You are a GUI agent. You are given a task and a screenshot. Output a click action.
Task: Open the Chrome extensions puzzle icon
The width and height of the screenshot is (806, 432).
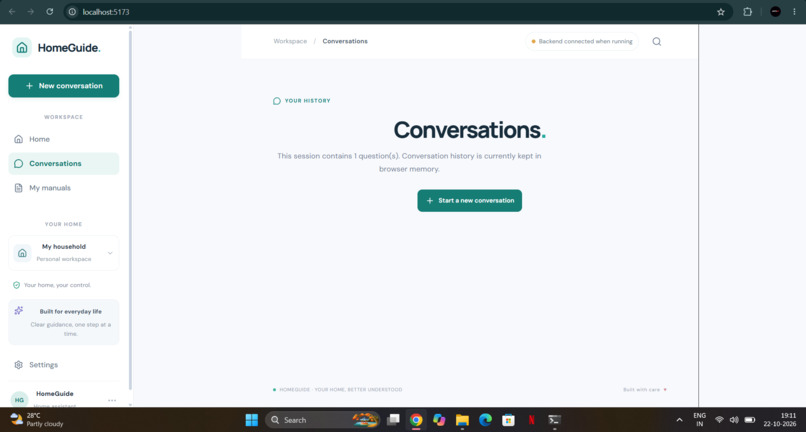(x=747, y=12)
